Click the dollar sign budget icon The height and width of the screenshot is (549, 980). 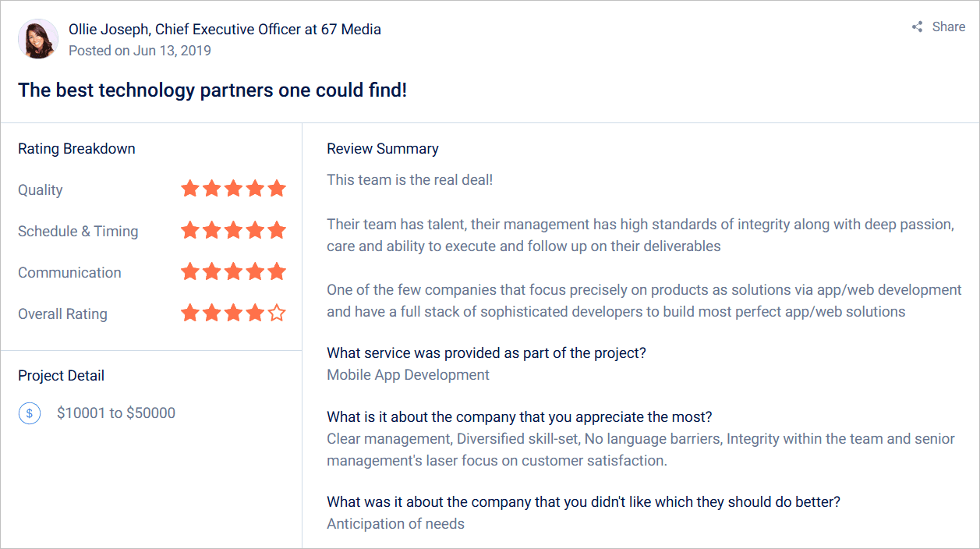(30, 413)
